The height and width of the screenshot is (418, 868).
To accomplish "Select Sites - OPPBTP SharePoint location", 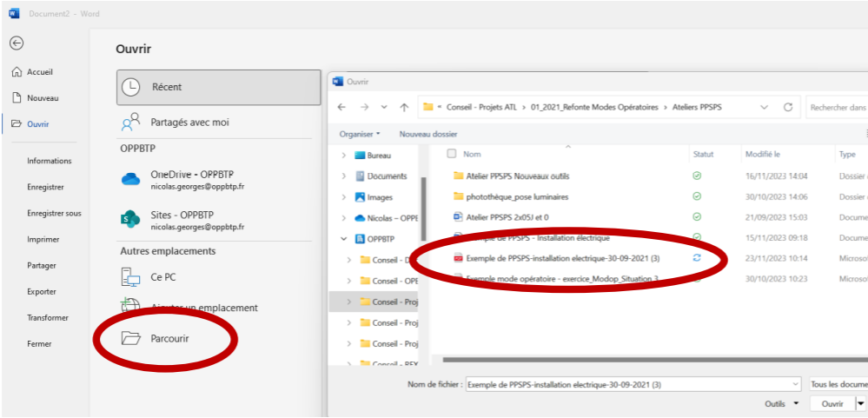I will [x=130, y=221].
